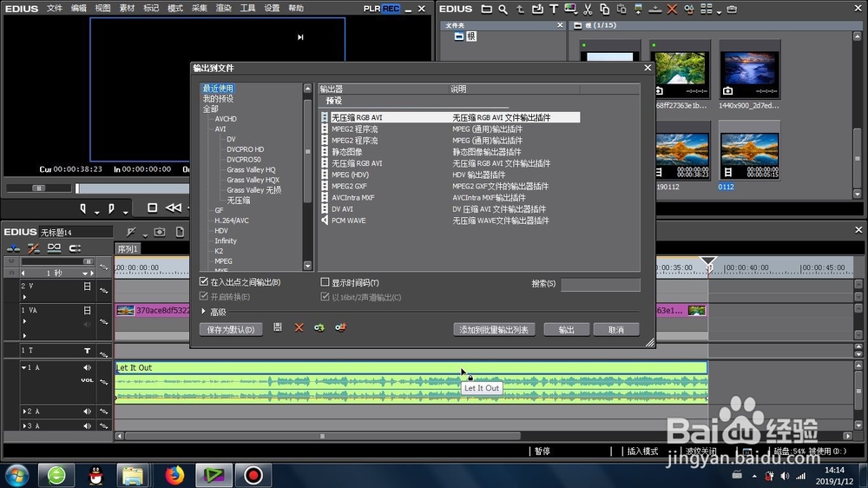Viewport: 868px width, 488px height.
Task: Open the bin view mode dropdown arrow
Action: 719,11
